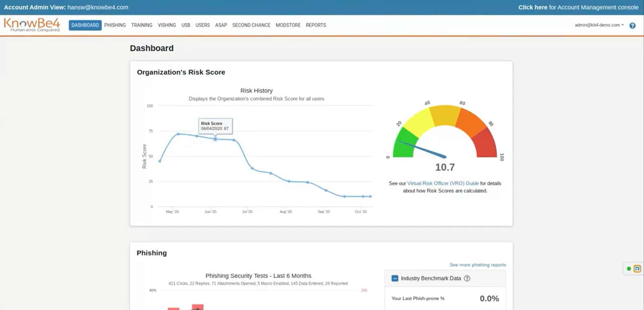Select the 06/04/2020 risk score data point
The width and height of the screenshot is (644, 310).
click(215, 139)
